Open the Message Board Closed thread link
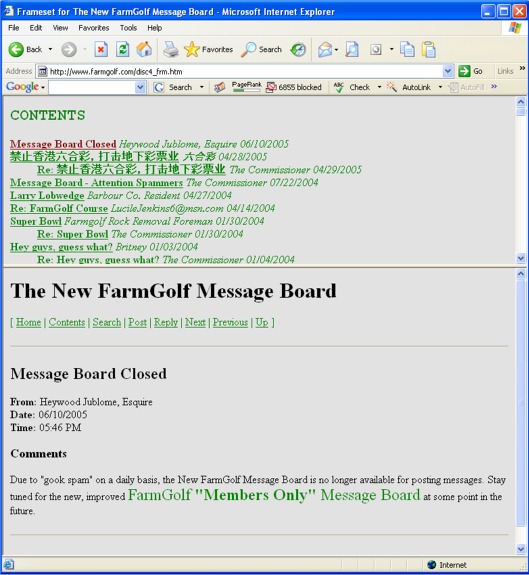529x575 pixels. 63,144
